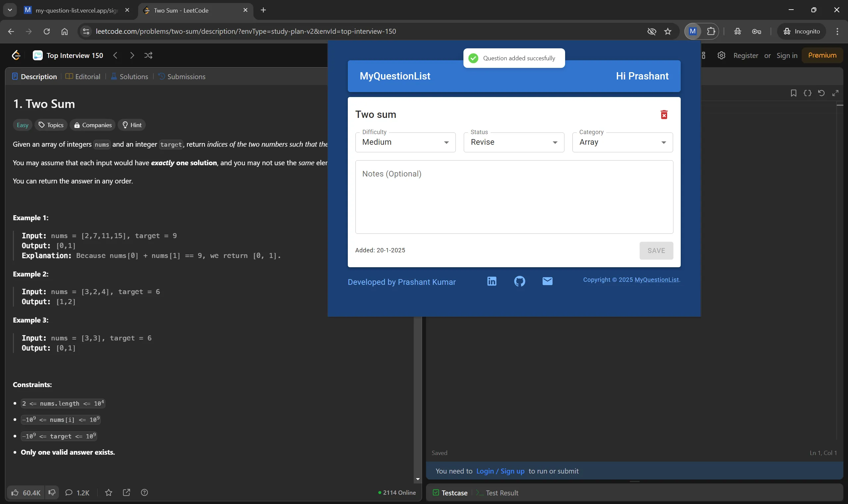Click the email envelope icon
The height and width of the screenshot is (504, 848).
[547, 281]
